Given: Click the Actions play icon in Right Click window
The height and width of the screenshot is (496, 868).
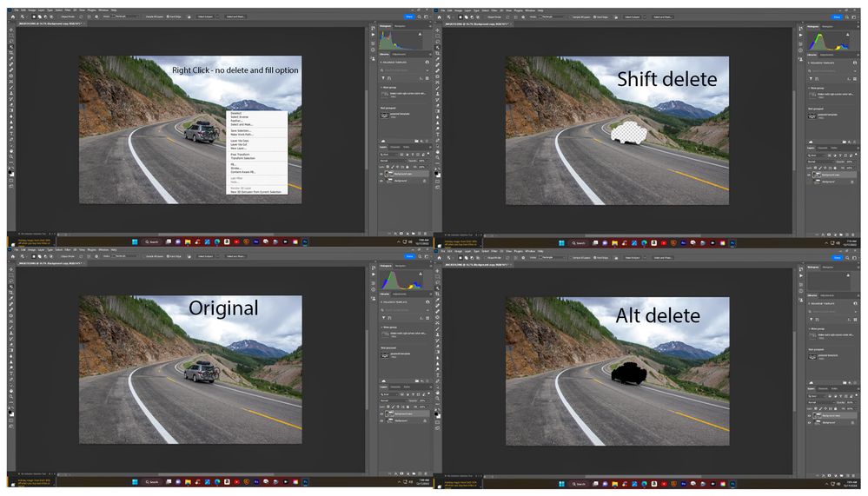Looking at the screenshot, I should [x=373, y=35].
